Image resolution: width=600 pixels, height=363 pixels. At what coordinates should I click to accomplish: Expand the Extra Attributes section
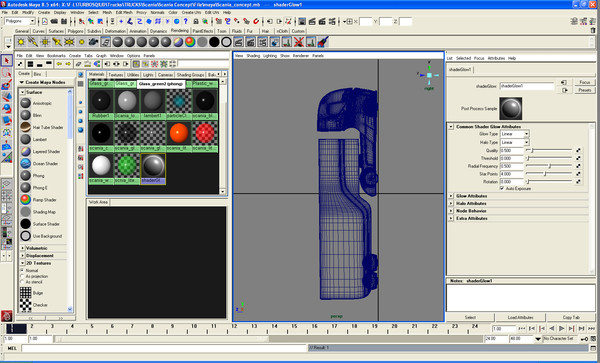click(451, 218)
